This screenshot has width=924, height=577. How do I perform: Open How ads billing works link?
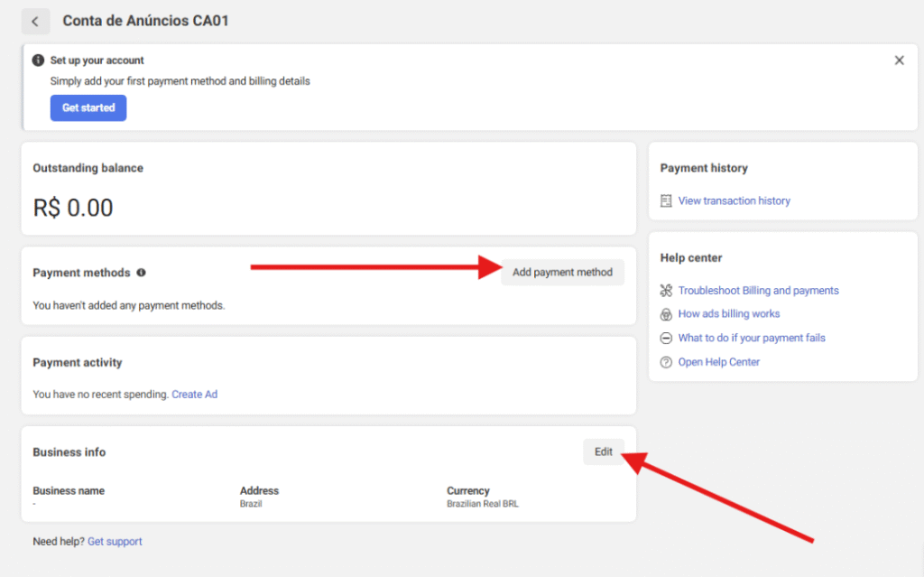coord(729,314)
